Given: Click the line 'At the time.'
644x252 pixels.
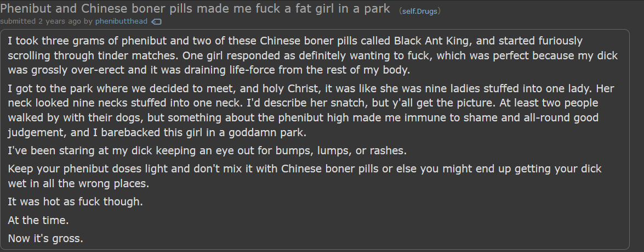Looking at the screenshot, I should [x=38, y=220].
